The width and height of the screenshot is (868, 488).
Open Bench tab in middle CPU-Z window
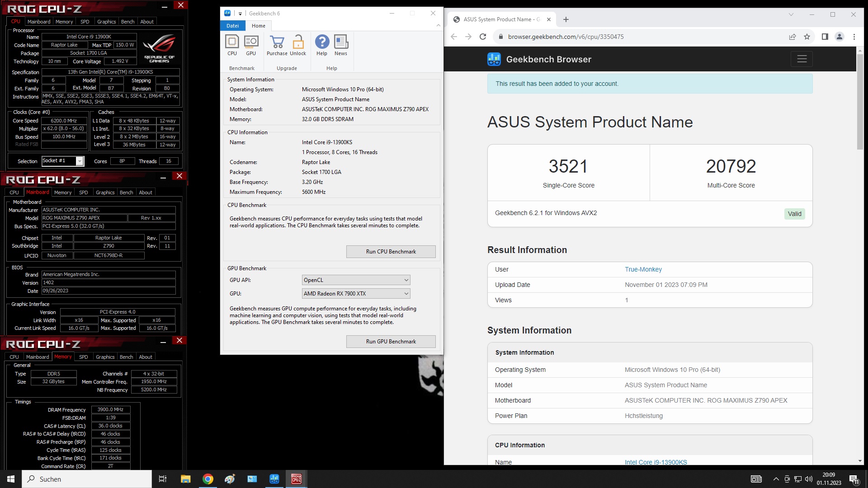point(126,192)
